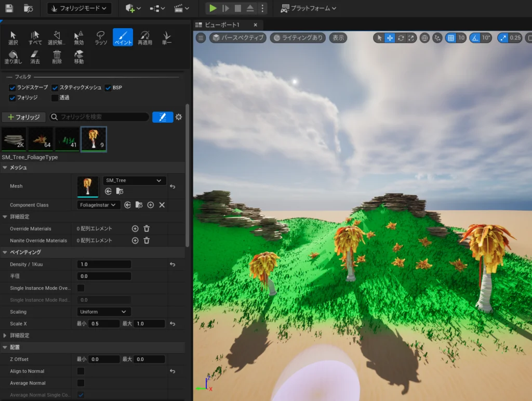Click the save floppy disk icon
The height and width of the screenshot is (401, 532).
pos(9,8)
